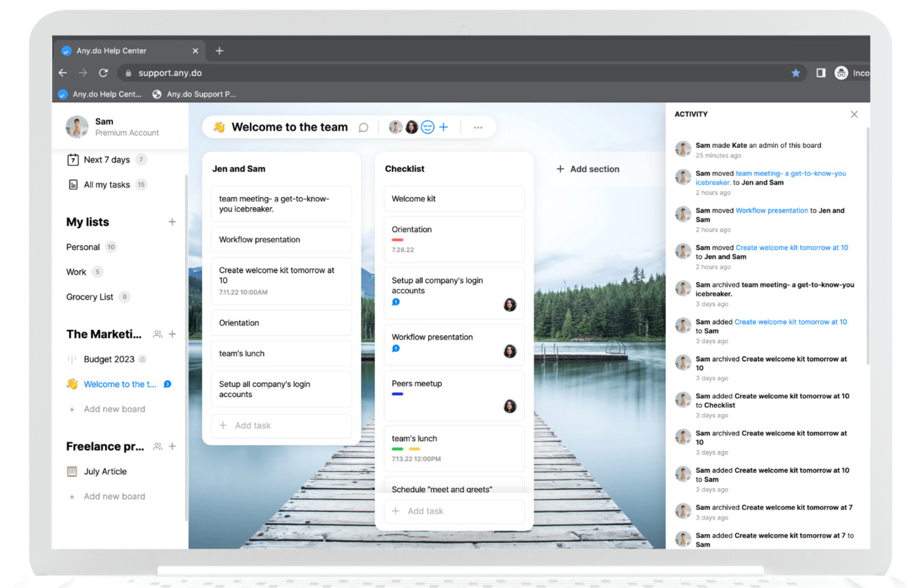This screenshot has height=588, width=907.
Task: Open Next 7 days view
Action: coord(107,159)
